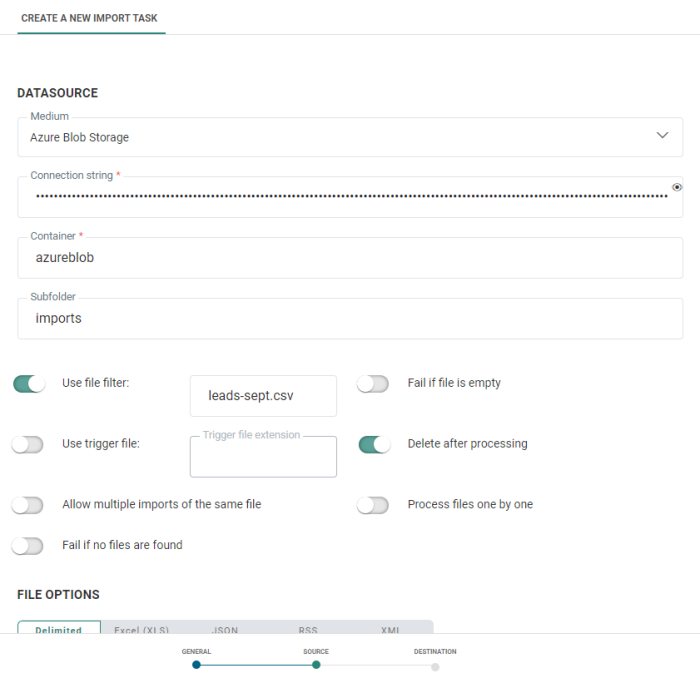Switch to Excel (XLS) file tab

(142, 629)
